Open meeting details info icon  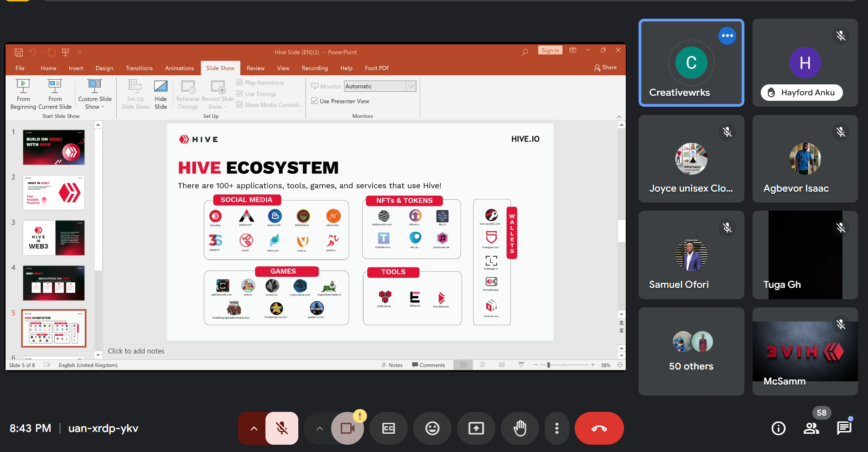(779, 428)
